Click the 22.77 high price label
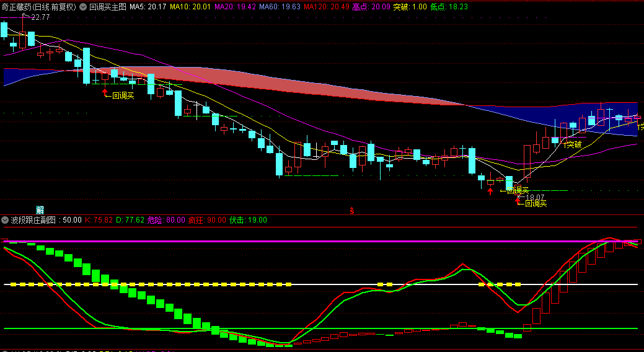The height and width of the screenshot is (352, 644). (40, 17)
